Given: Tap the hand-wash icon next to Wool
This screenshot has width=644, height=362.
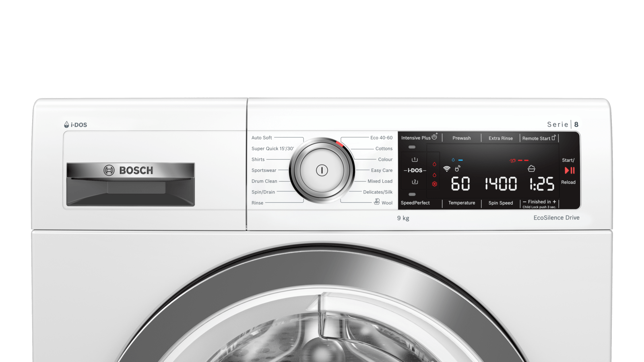Looking at the screenshot, I should [377, 202].
